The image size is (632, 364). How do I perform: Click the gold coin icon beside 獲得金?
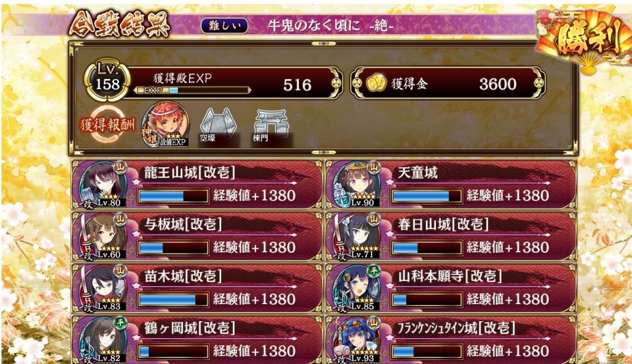tap(376, 83)
